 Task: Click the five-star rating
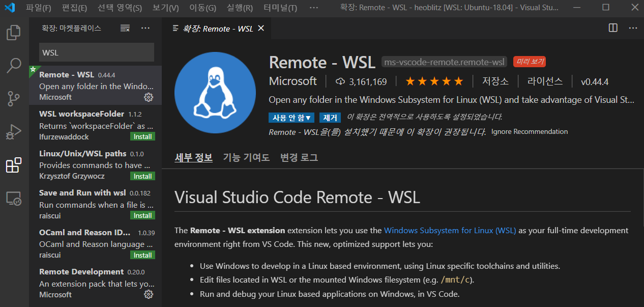tap(434, 81)
